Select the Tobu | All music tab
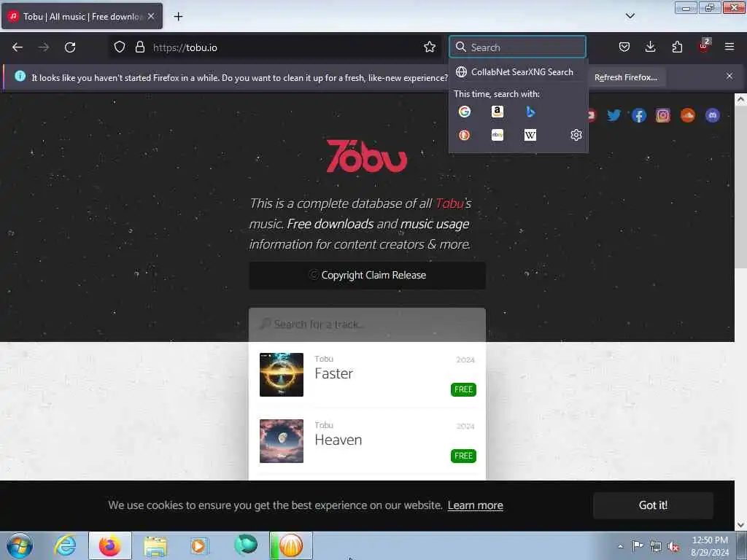This screenshot has width=747, height=560. pyautogui.click(x=82, y=16)
